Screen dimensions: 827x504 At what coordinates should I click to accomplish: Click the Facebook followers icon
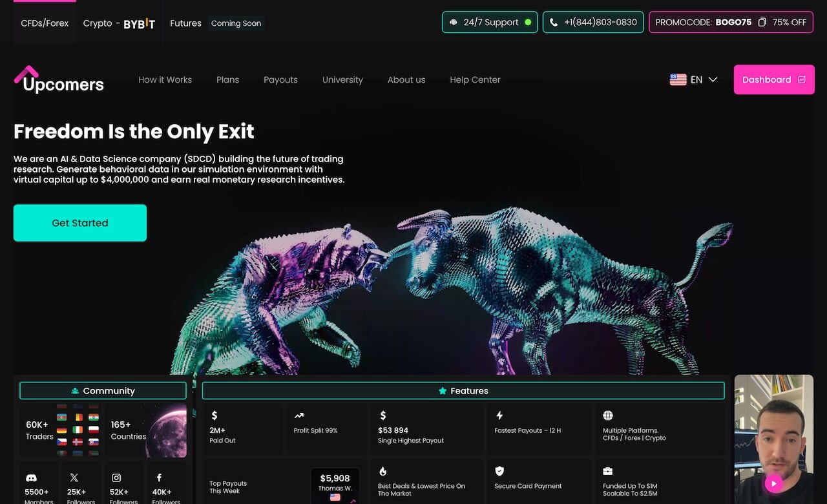[x=159, y=478]
